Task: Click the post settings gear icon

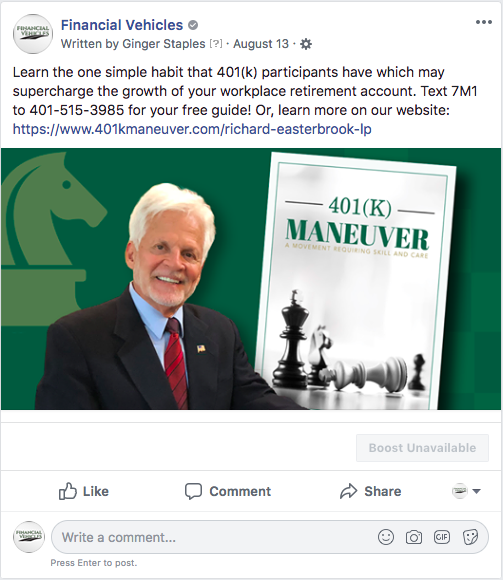Action: tap(306, 44)
